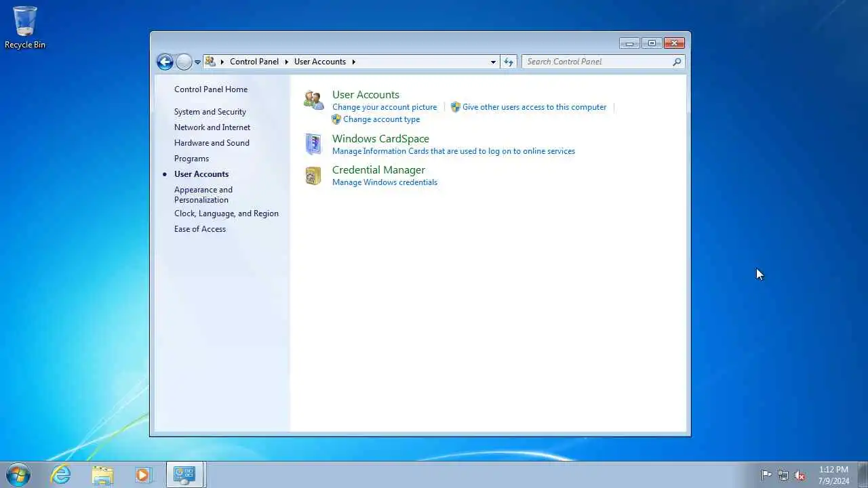868x488 pixels.
Task: Select User Accounts in sidebar
Action: (x=201, y=174)
